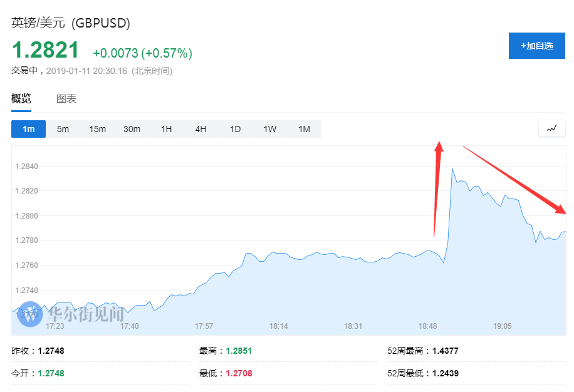Click the 英镑/美元 (GBPUSD) title
This screenshot has height=392, width=574.
[x=71, y=23]
